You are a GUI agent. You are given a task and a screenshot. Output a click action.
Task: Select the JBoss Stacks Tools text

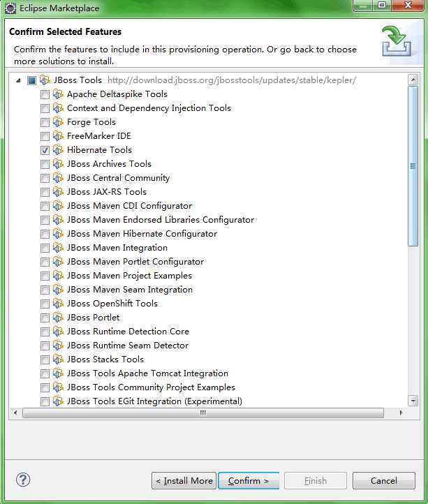(x=105, y=360)
